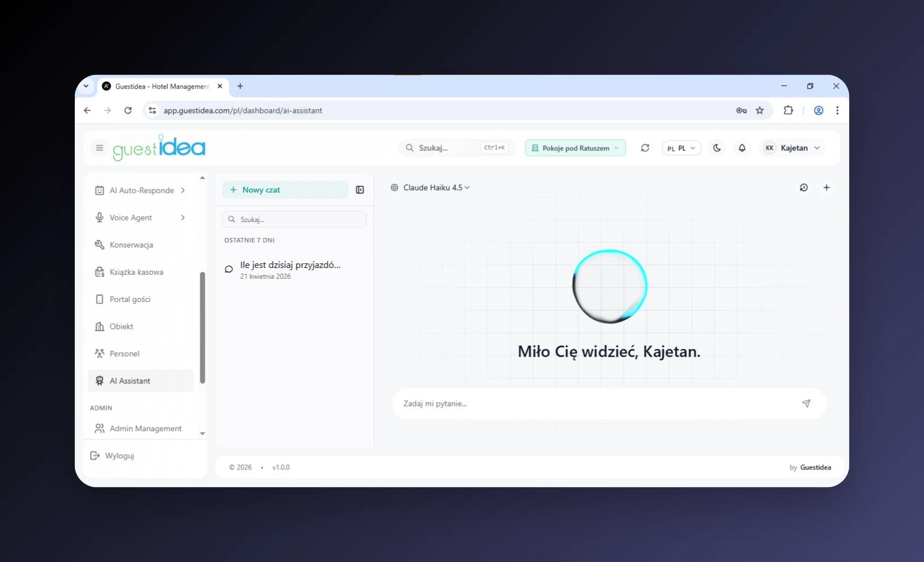924x562 pixels.
Task: Click Wyloguj to log out
Action: 112,456
